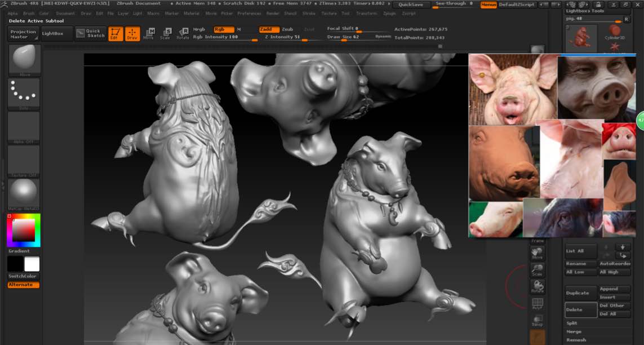Click the Duplicate subtool button

coord(581,293)
